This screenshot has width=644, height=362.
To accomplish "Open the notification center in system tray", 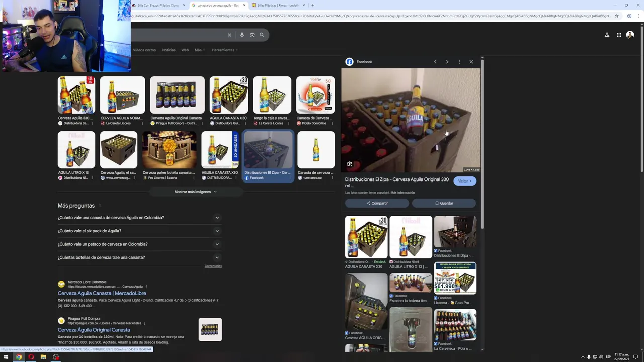I will 635,357.
